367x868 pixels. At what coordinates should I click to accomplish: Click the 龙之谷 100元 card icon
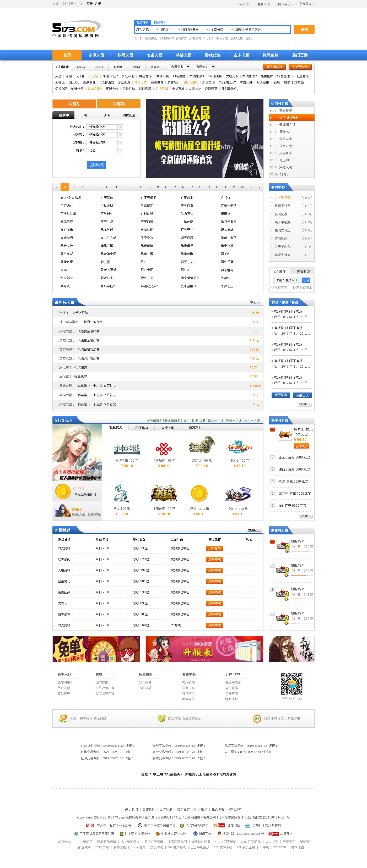pyautogui.click(x=202, y=445)
